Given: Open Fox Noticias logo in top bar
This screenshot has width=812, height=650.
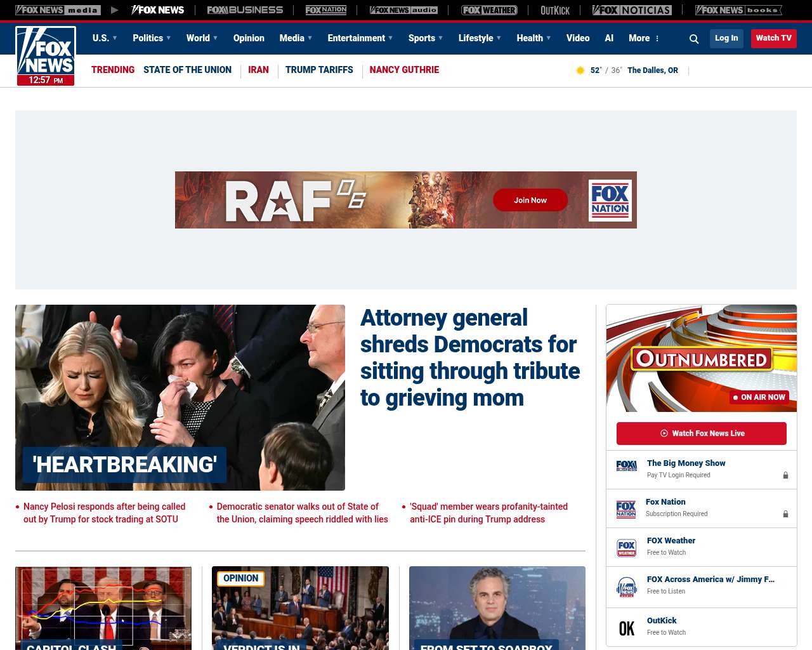Looking at the screenshot, I should [x=632, y=10].
